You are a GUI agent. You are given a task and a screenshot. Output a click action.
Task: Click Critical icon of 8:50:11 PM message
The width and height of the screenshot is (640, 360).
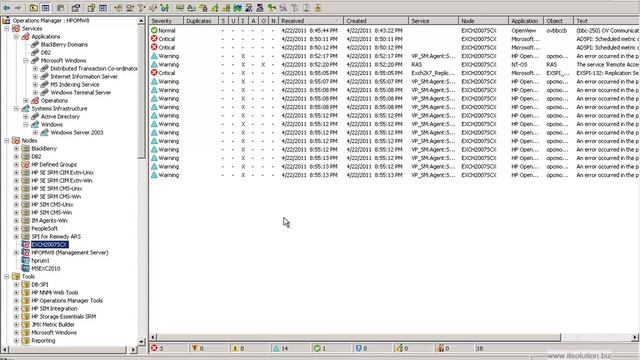tap(154, 39)
